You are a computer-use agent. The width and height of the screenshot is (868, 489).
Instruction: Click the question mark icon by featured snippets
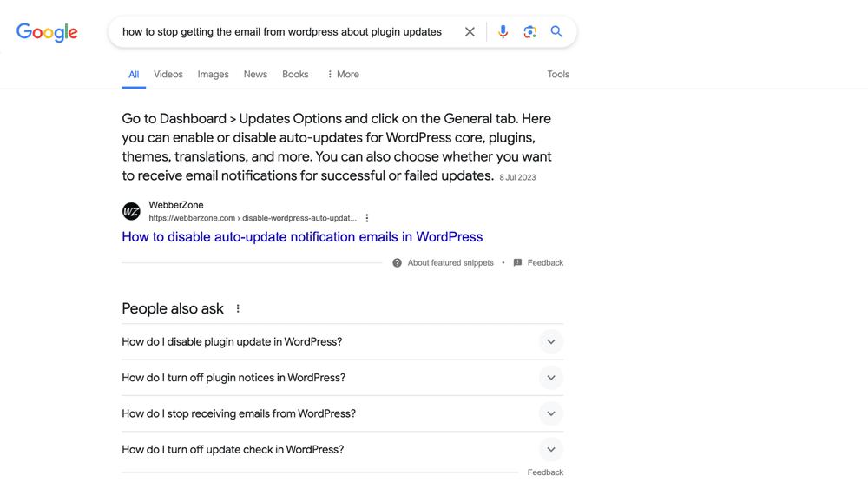tap(397, 262)
